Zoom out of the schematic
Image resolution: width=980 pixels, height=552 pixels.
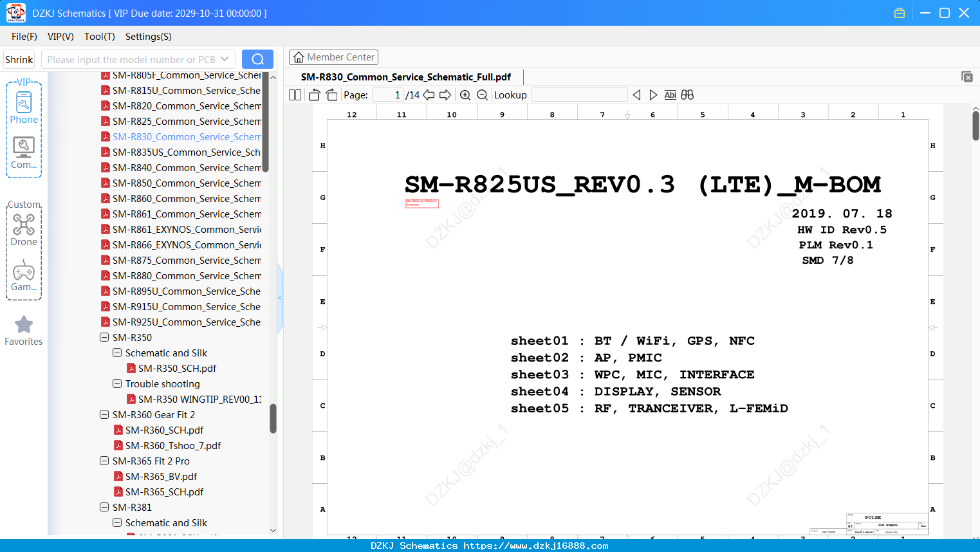(x=482, y=95)
